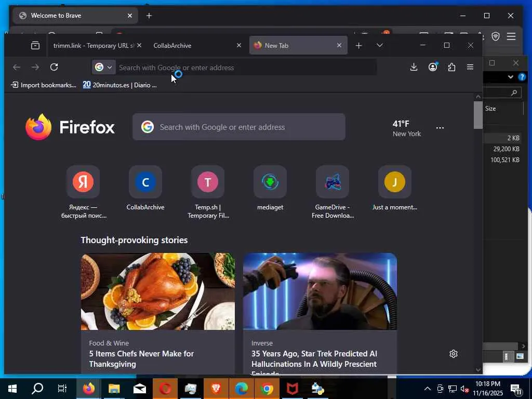Screen dimensions: 532x399
Task: Open Firefox account icon
Action: click(433, 67)
